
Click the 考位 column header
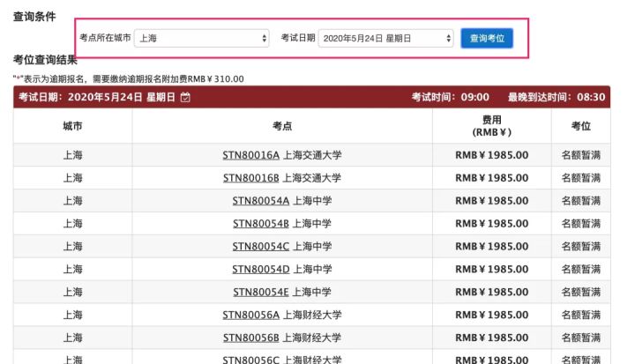pyautogui.click(x=580, y=126)
